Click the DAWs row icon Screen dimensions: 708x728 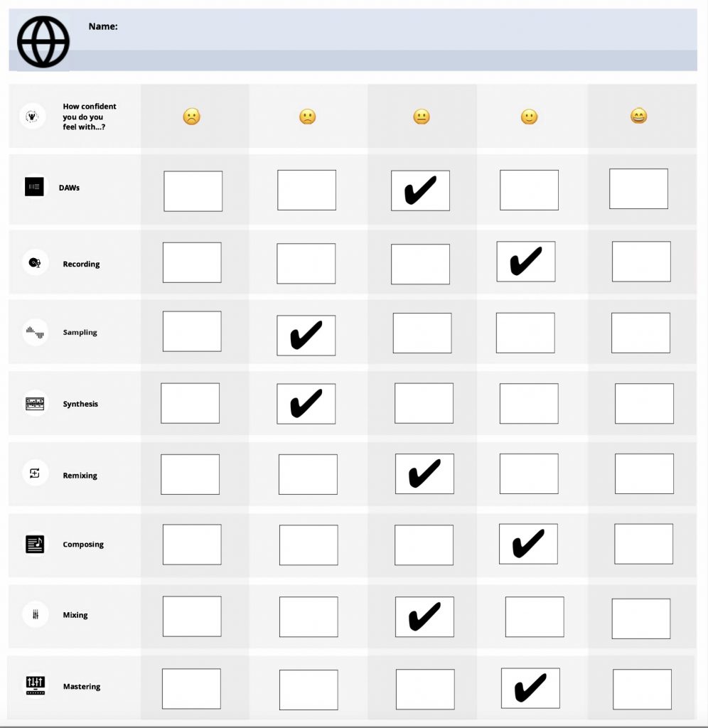pos(34,187)
